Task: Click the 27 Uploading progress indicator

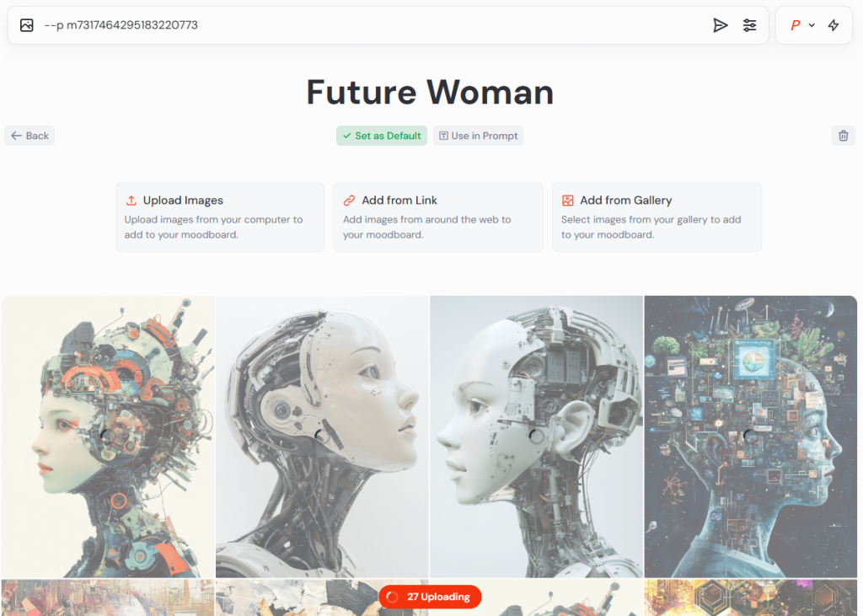Action: pos(430,597)
